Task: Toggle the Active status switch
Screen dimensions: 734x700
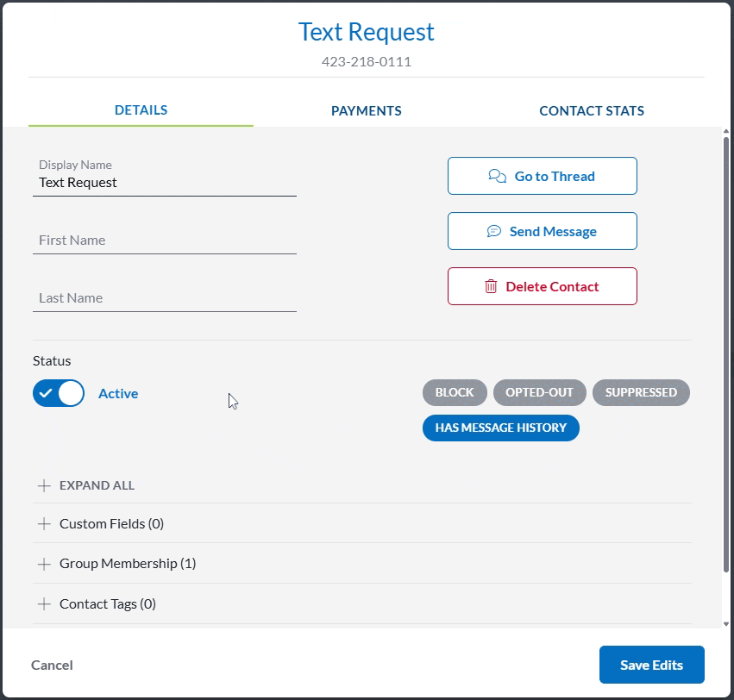Action: point(59,393)
